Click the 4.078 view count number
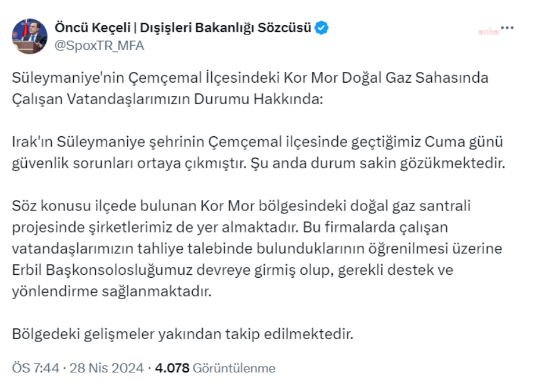The image size is (533, 392). (172, 368)
